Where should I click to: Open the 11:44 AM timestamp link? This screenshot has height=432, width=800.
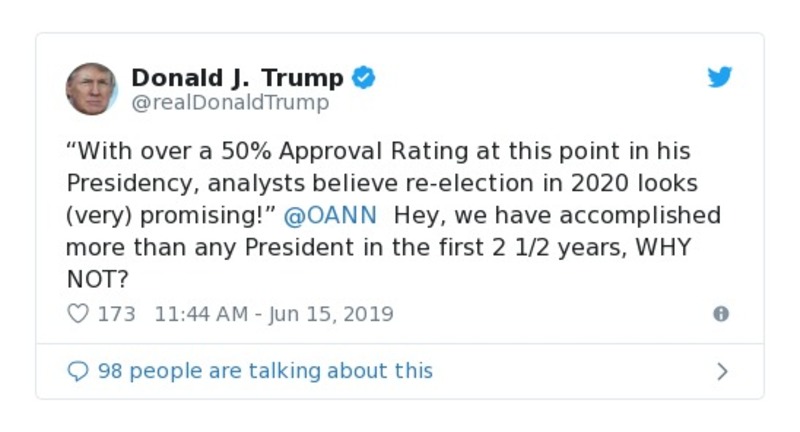coord(201,314)
